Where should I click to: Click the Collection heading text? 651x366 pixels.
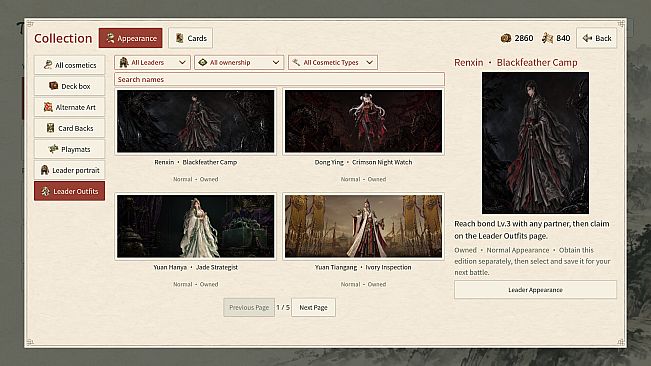pyautogui.click(x=63, y=38)
